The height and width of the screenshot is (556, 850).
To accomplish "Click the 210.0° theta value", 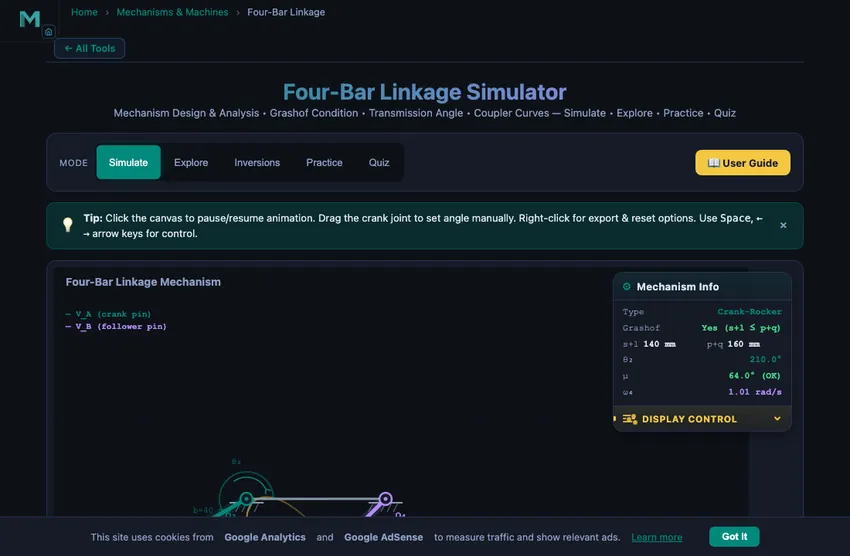I will 765,359.
